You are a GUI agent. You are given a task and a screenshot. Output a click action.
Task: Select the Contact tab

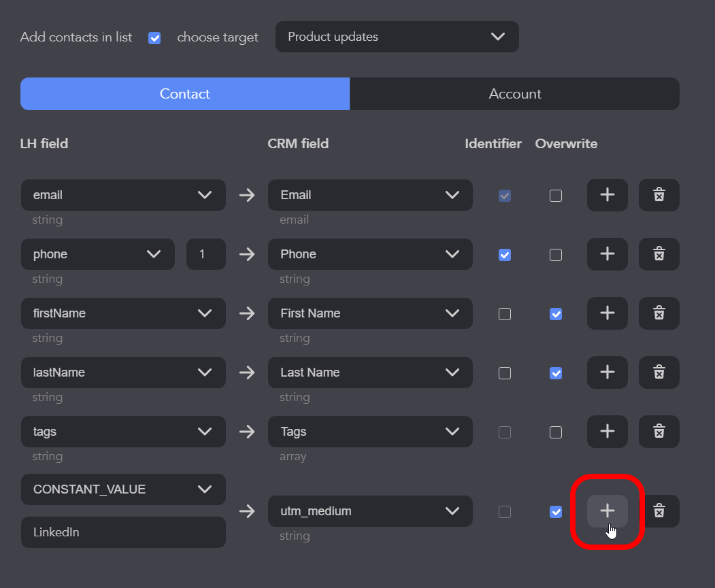coord(185,94)
